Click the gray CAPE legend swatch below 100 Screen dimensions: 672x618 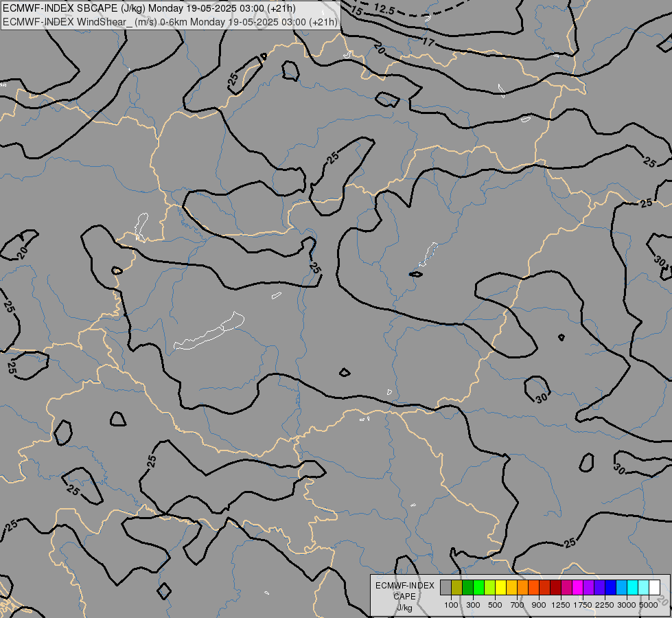445,588
